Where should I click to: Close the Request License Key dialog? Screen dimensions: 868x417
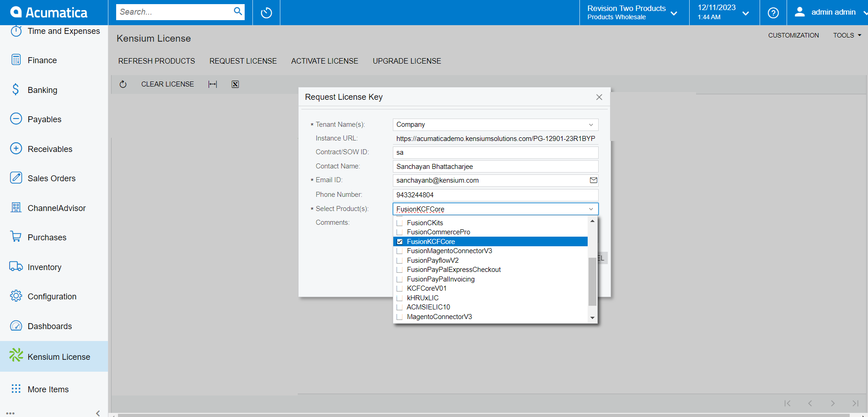point(599,97)
